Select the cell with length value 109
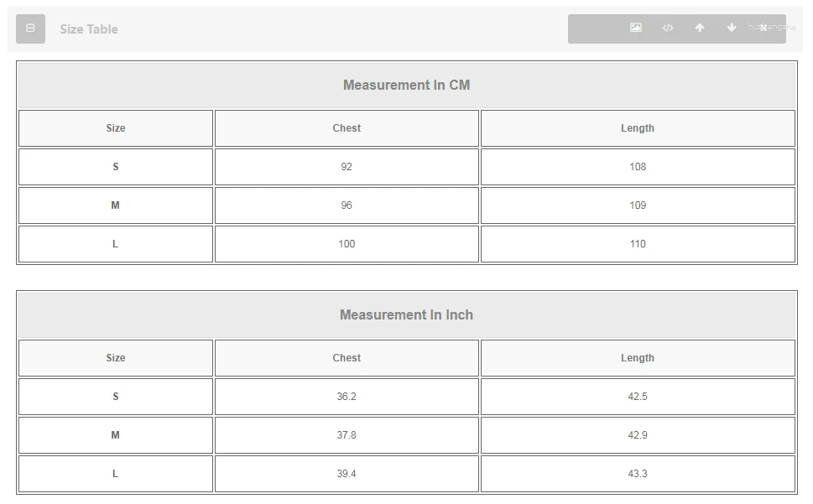 pyautogui.click(x=638, y=205)
